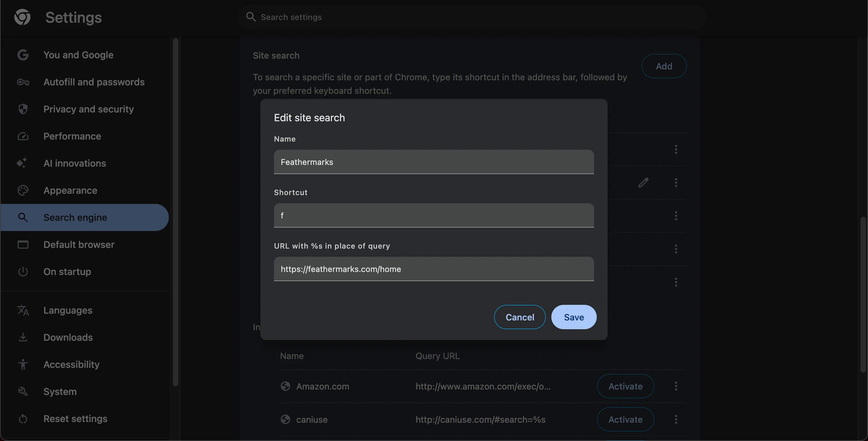Click the Privacy and security shield icon
The height and width of the screenshot is (441, 868).
click(x=23, y=109)
